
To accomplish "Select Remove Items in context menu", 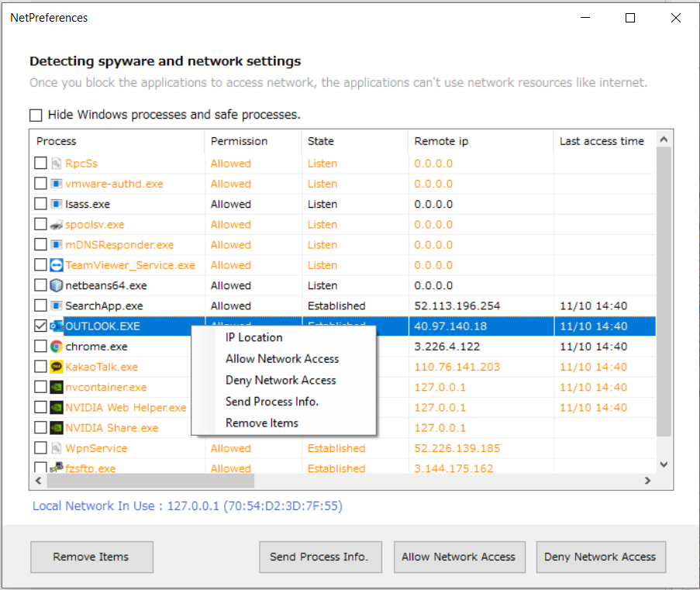I will 284,423.
